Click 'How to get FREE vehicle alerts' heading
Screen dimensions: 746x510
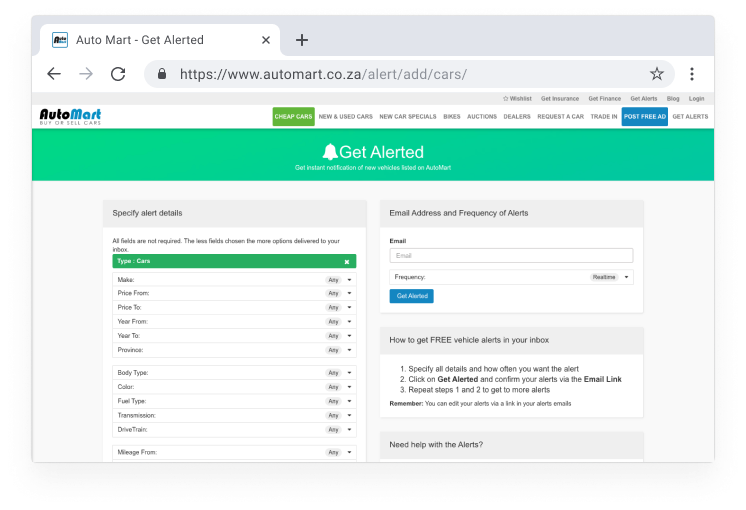(469, 340)
